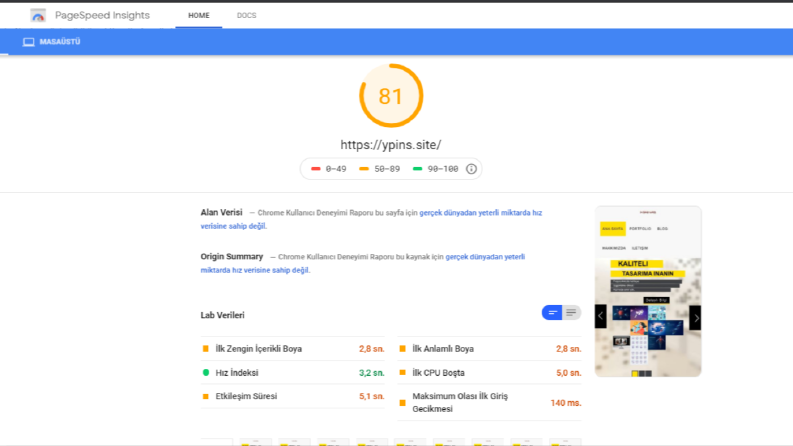Click the 90–100 green legend entry

pyautogui.click(x=435, y=169)
